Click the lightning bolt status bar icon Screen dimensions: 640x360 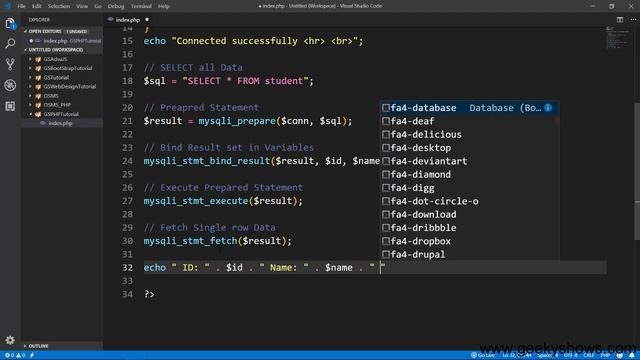[x=32, y=355]
